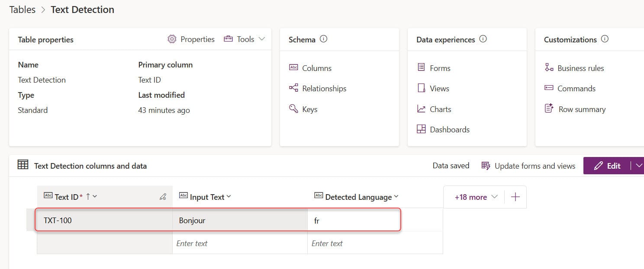Click the Data saved status text

click(451, 166)
